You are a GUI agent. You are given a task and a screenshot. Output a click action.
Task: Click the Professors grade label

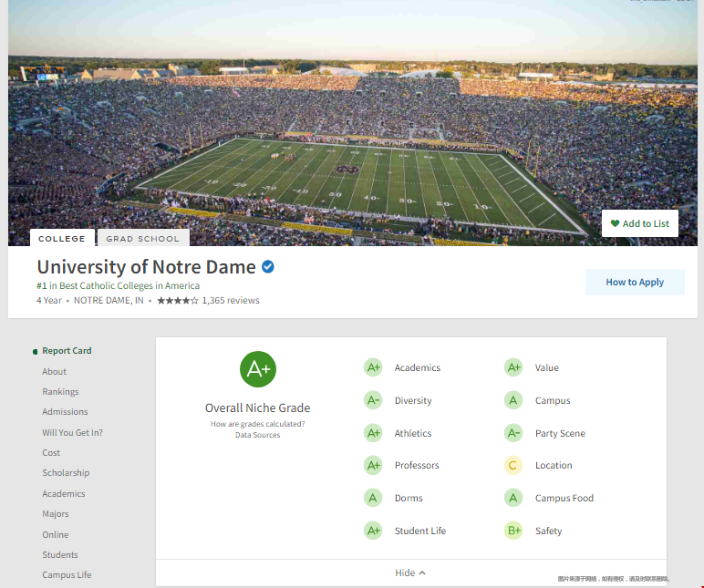click(417, 466)
